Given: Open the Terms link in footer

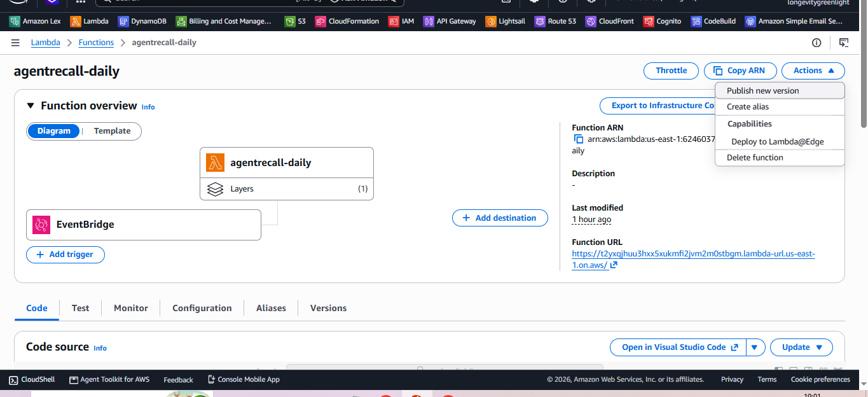Looking at the screenshot, I should [767, 379].
